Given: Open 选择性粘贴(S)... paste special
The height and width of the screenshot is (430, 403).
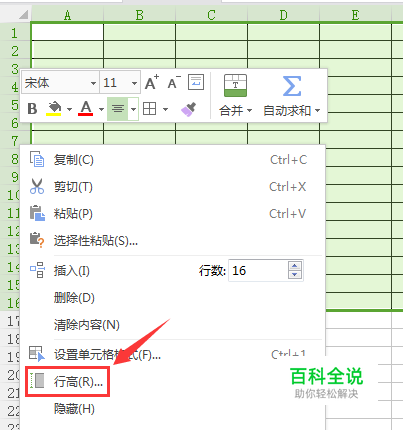Looking at the screenshot, I should click(x=173, y=240).
